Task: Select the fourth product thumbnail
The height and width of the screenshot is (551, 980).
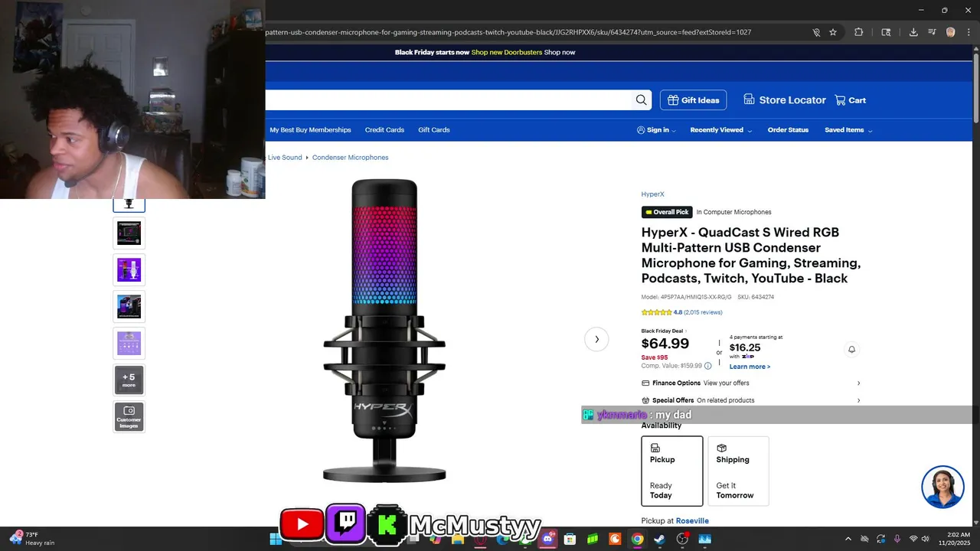Action: (129, 306)
